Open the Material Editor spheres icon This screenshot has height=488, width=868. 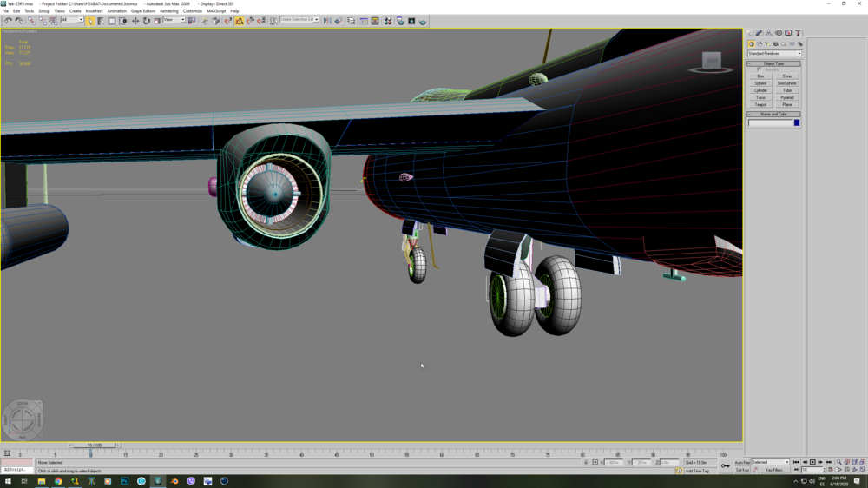pos(387,21)
